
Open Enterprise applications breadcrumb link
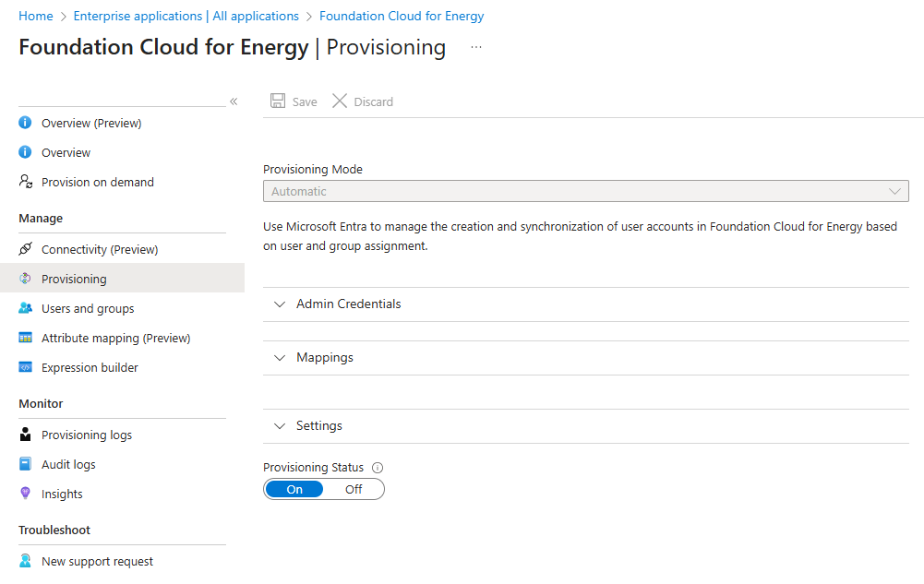[186, 16]
